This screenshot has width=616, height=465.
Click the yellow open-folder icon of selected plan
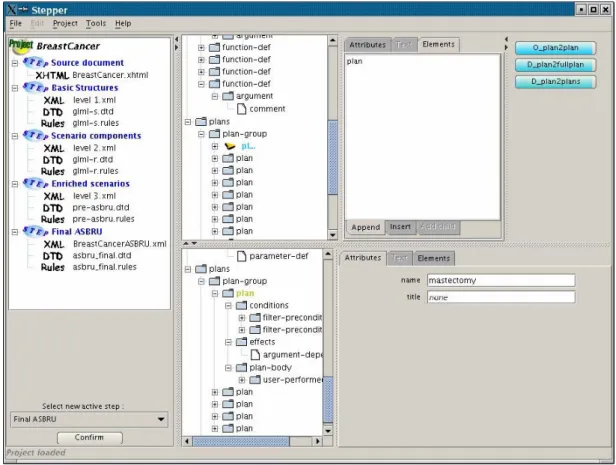(230, 146)
